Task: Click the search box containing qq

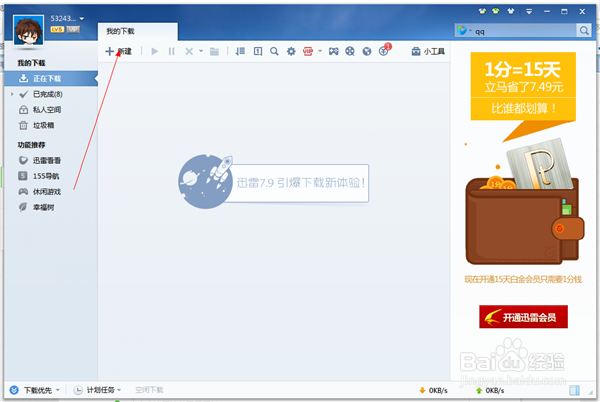Action: [525, 31]
